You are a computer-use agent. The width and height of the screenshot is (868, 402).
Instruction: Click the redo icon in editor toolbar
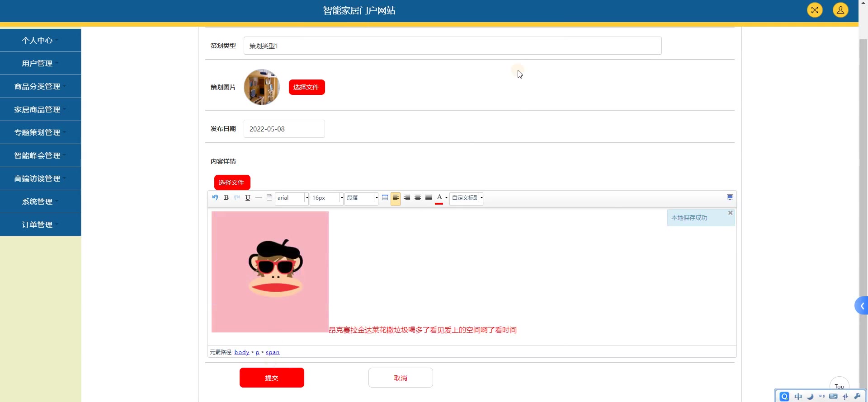click(x=237, y=197)
